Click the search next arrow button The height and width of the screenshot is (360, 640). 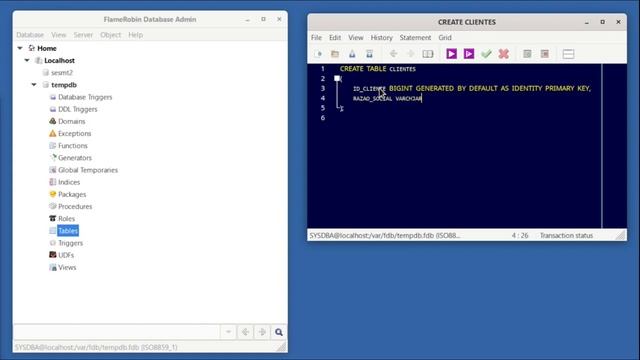click(x=262, y=332)
